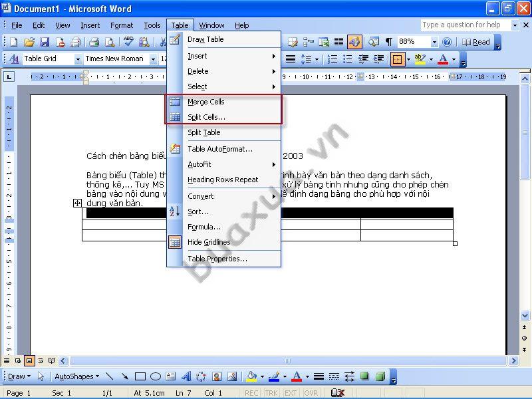
Task: Click the Read button on toolbar
Action: 476,42
